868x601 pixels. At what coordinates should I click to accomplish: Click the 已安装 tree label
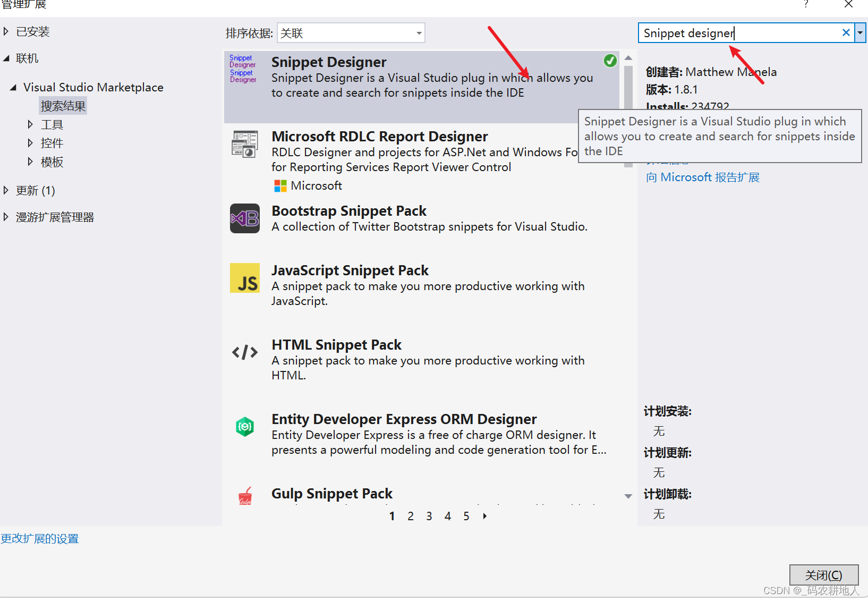click(x=33, y=32)
